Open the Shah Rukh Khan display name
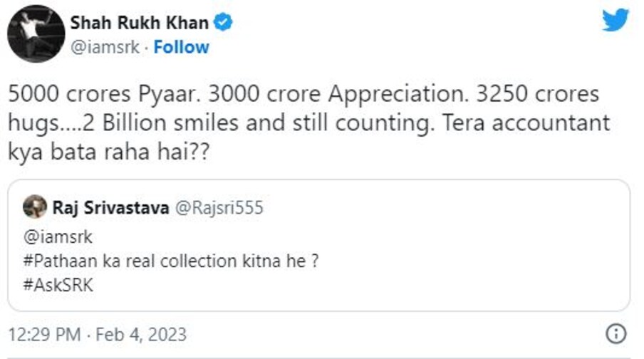This screenshot has width=644, height=359. tap(140, 23)
